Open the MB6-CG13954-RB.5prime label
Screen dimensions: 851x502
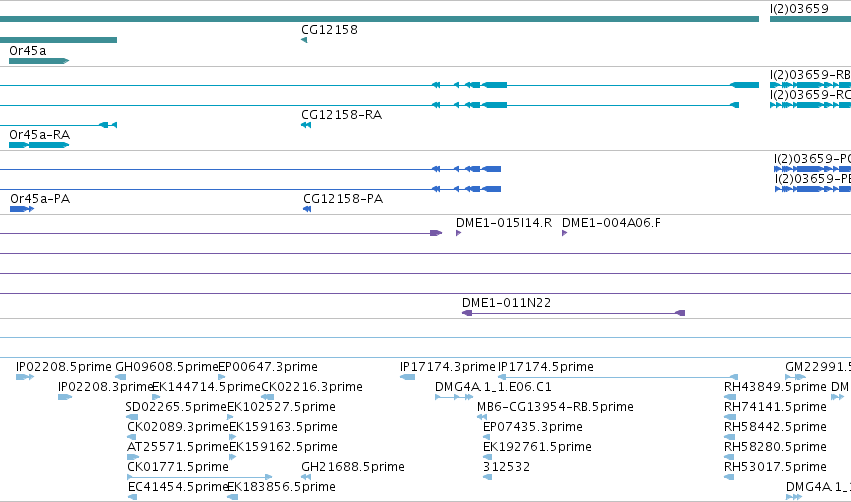(x=555, y=407)
